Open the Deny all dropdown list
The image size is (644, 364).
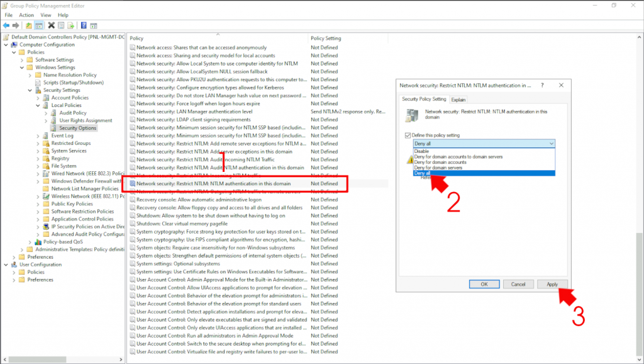(550, 143)
